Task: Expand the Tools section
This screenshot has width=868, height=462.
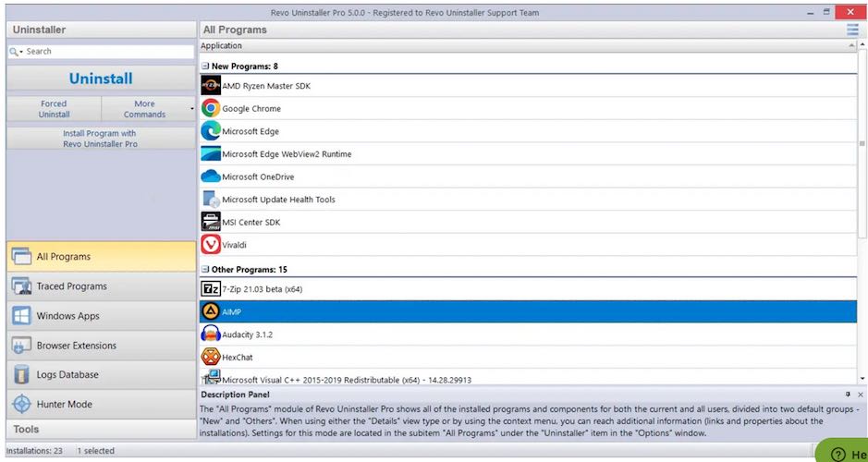Action: tap(102, 429)
